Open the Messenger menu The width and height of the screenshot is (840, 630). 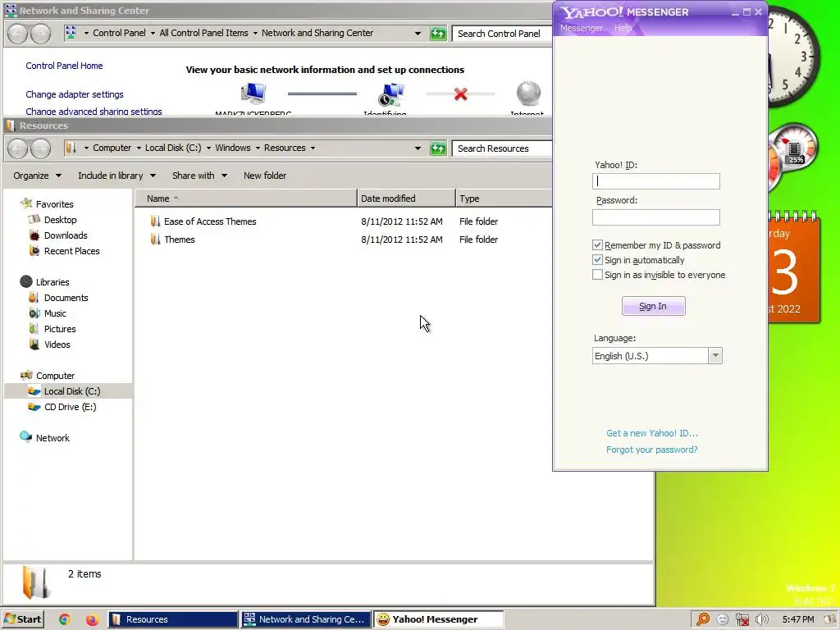point(582,28)
